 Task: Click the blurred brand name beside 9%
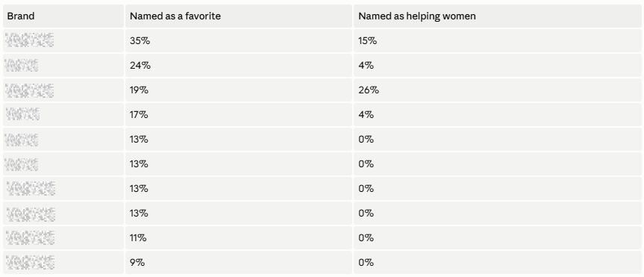[31, 263]
